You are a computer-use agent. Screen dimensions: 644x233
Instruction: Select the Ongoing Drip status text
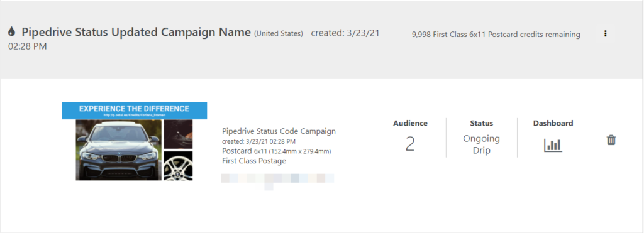click(481, 144)
